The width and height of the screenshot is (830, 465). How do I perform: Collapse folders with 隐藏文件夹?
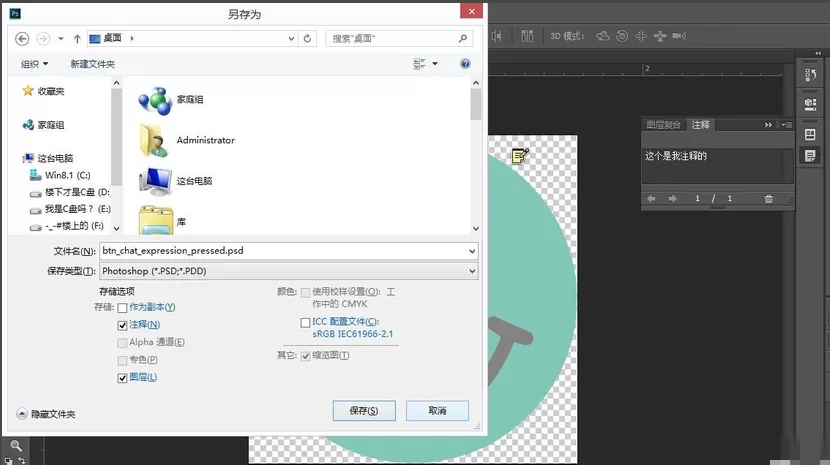pyautogui.click(x=46, y=414)
